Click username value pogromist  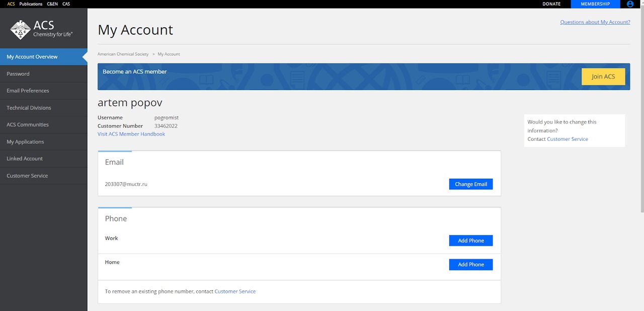(x=167, y=117)
